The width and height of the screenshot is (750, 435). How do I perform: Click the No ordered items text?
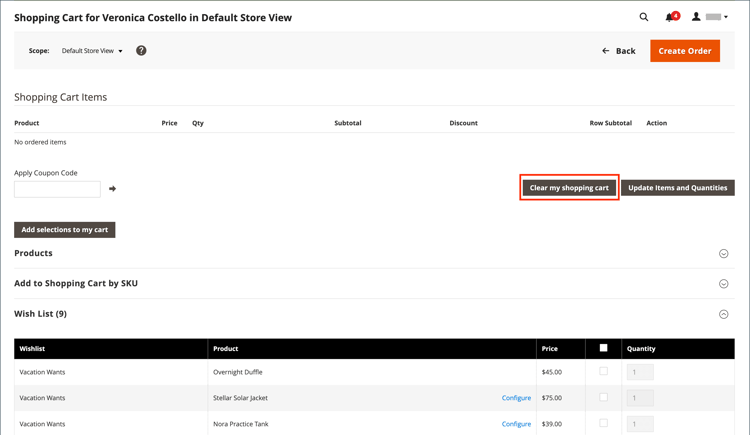40,142
